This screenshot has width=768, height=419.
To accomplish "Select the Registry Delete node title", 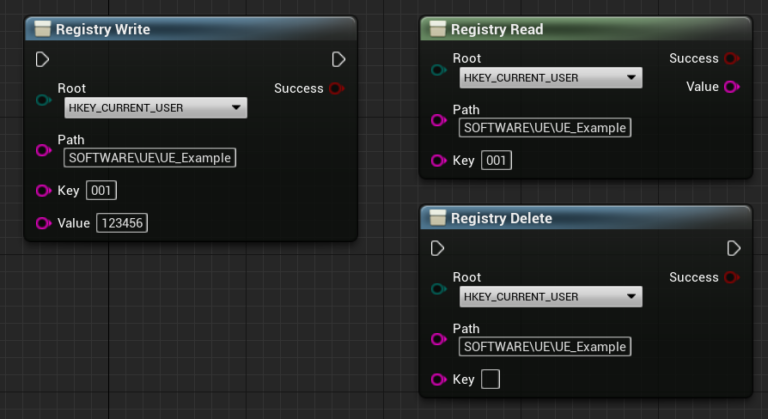I will click(501, 218).
